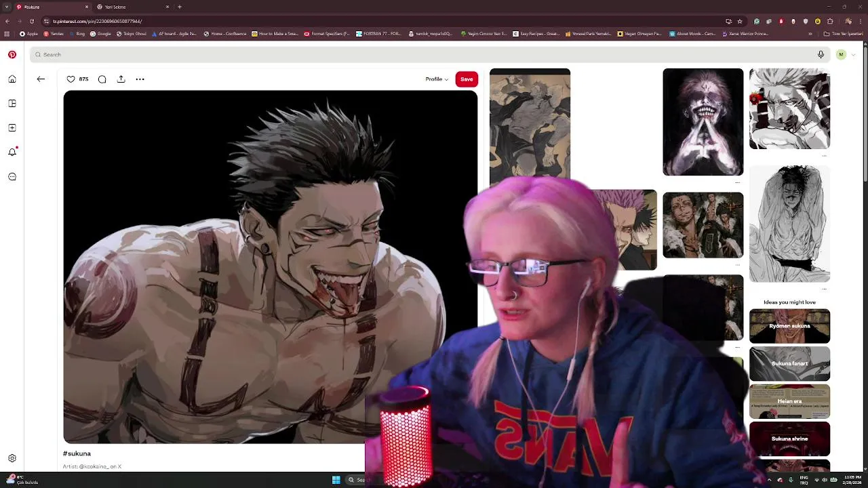Go back with the pin's back arrow
The height and width of the screenshot is (488, 868).
(x=41, y=79)
